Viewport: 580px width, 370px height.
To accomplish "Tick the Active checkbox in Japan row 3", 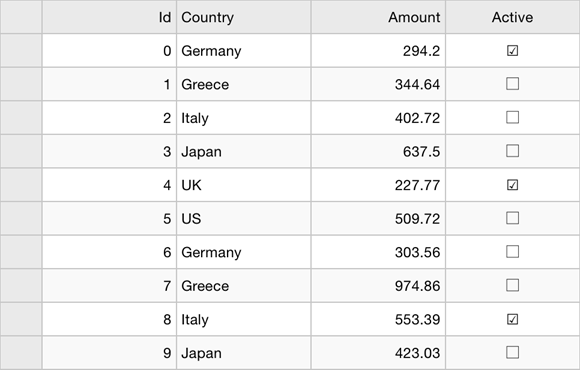I will [512, 151].
